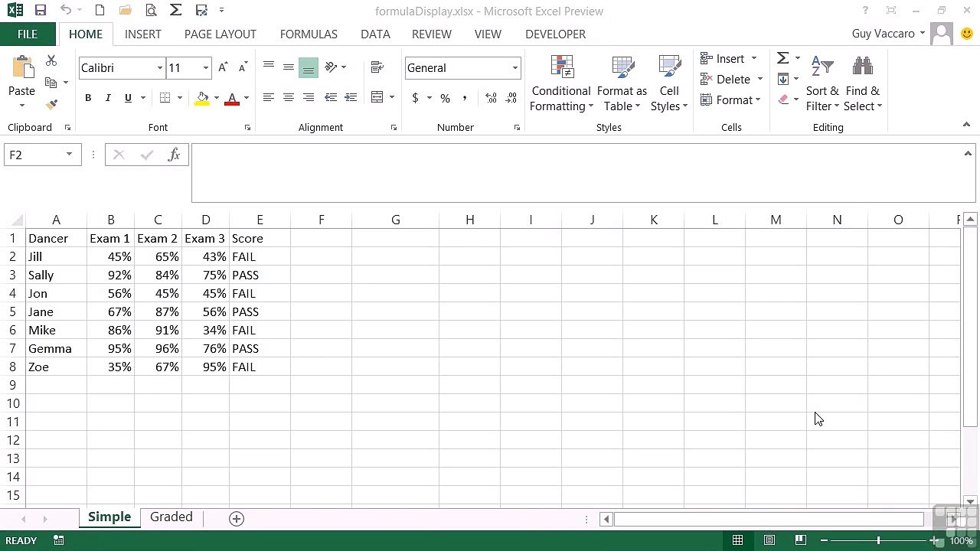The image size is (980, 551).
Task: Add a new sheet with plus button
Action: [x=237, y=518]
